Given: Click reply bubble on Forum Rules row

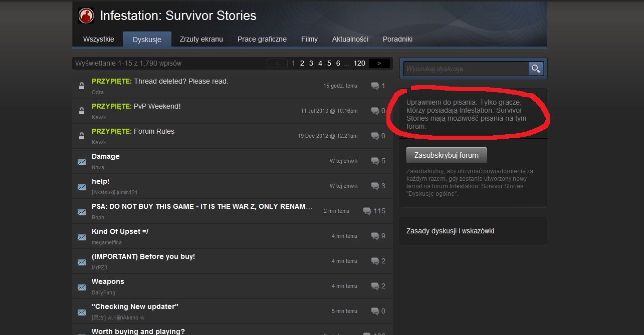Looking at the screenshot, I should pos(375,136).
